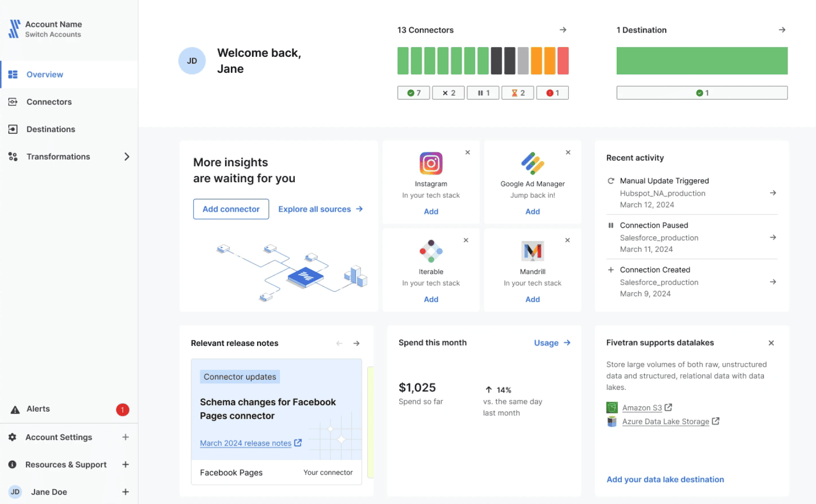This screenshot has height=504, width=816.
Task: Click the green destination status bar
Action: [702, 61]
